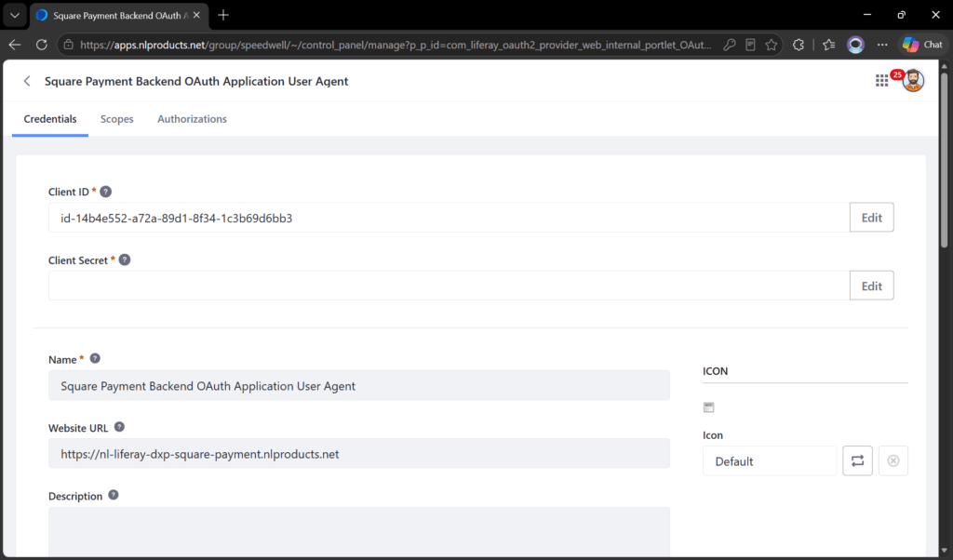Switch to the Authorizations tab

click(192, 119)
